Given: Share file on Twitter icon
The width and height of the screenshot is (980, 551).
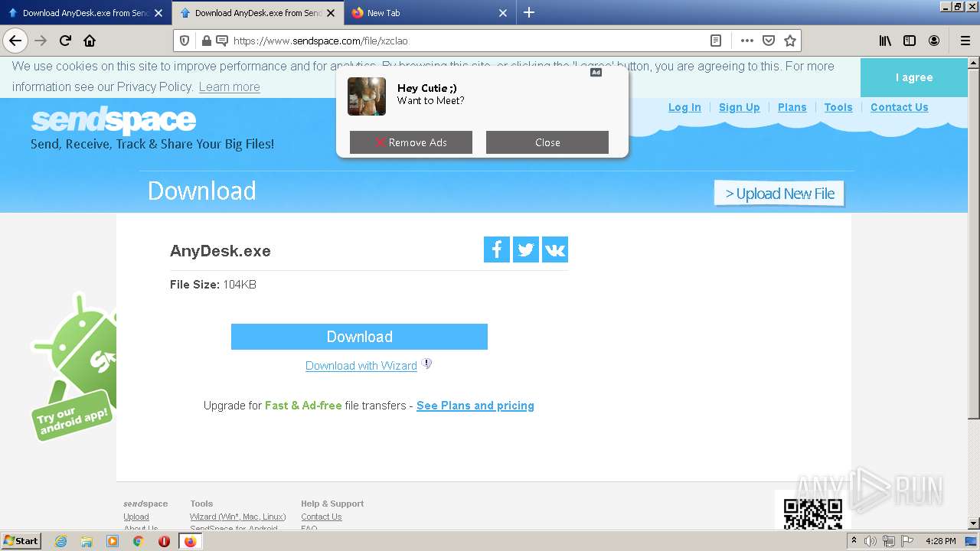Looking at the screenshot, I should 526,249.
